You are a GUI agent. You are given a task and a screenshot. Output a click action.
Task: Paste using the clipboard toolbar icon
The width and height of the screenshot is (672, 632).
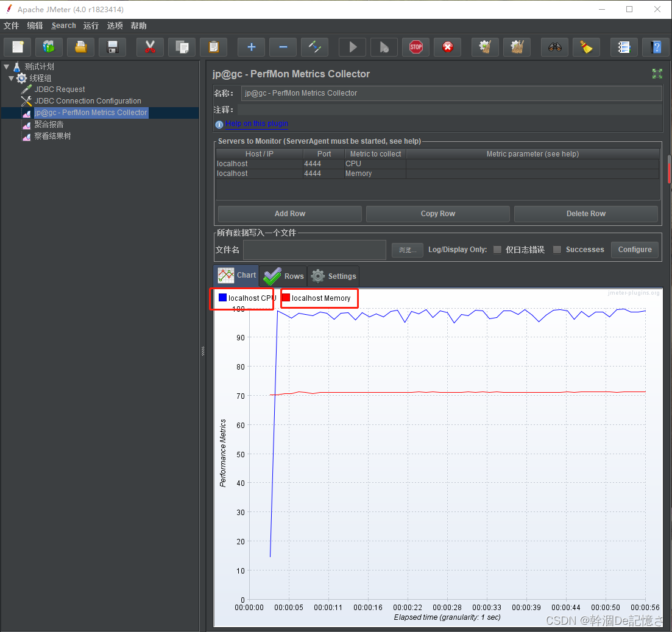point(213,47)
